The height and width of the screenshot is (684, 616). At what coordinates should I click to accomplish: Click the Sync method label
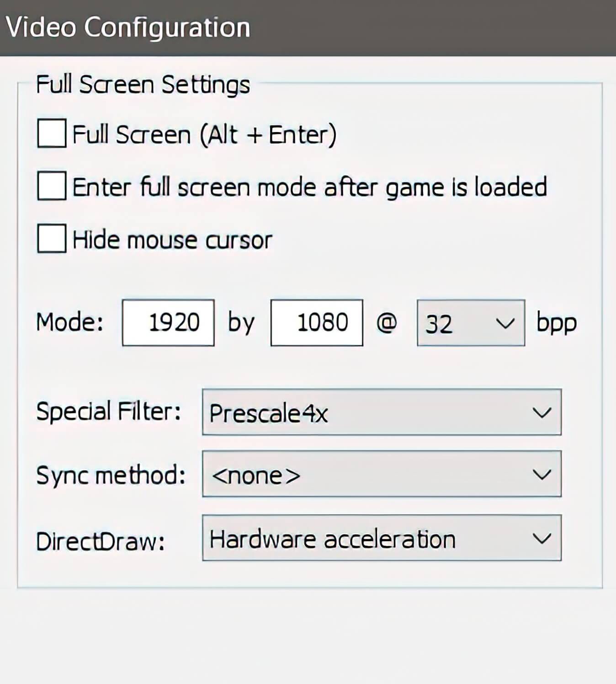111,475
